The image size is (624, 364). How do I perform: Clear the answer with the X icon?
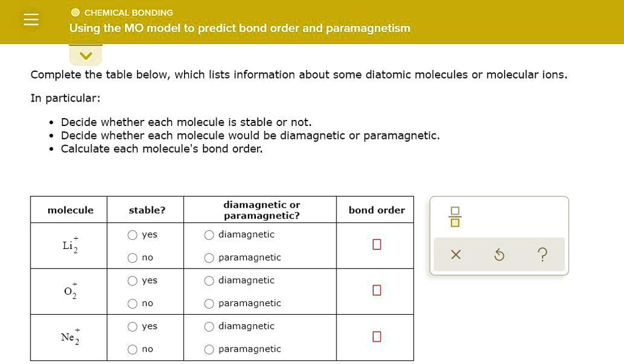tap(456, 254)
